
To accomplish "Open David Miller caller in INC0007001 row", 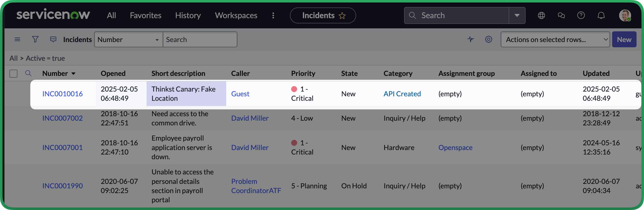I will (250, 148).
